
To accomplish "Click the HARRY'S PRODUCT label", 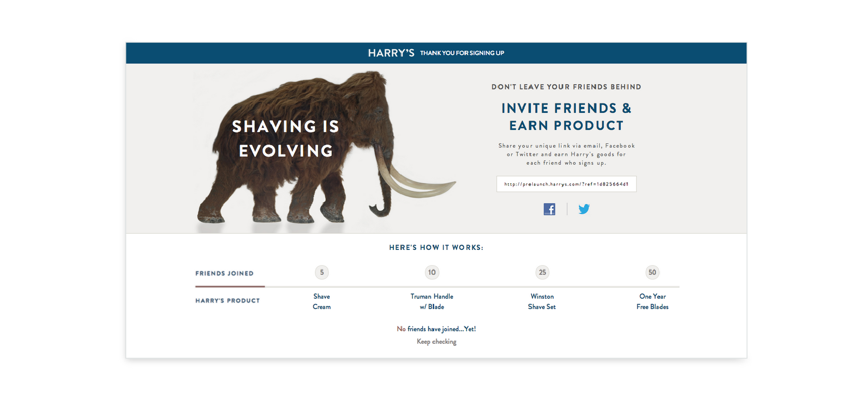I will coord(228,300).
